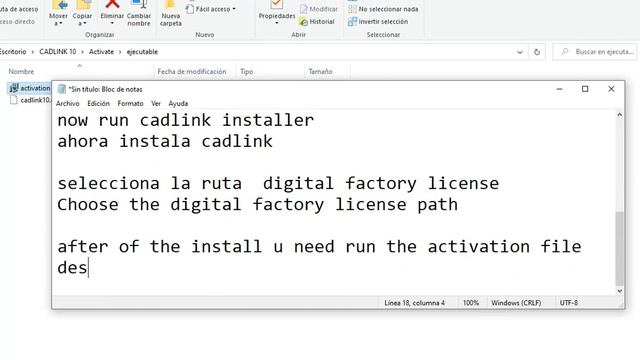The width and height of the screenshot is (640, 360).
Task: Close the Notepad window
Action: point(611,89)
